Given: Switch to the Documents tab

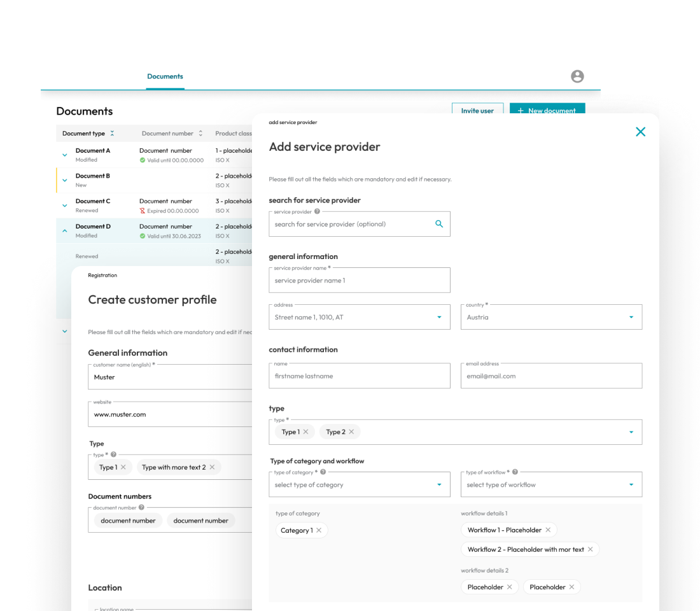Looking at the screenshot, I should (x=165, y=76).
